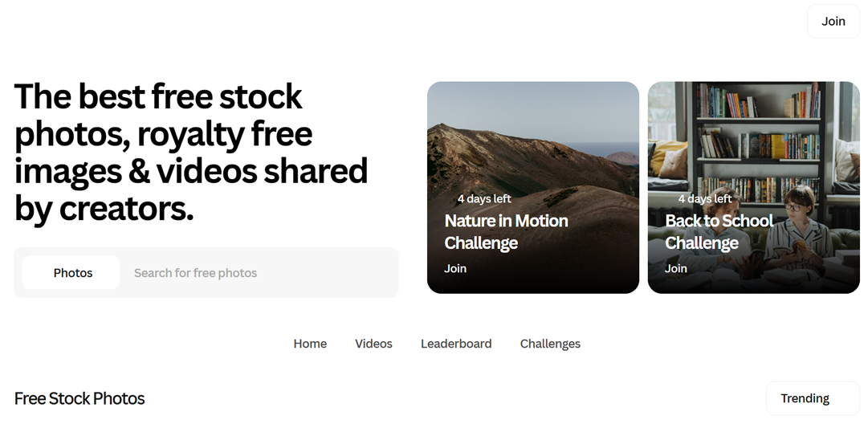Image resolution: width=868 pixels, height=436 pixels.
Task: Open the Photos search type dropdown
Action: [x=71, y=273]
